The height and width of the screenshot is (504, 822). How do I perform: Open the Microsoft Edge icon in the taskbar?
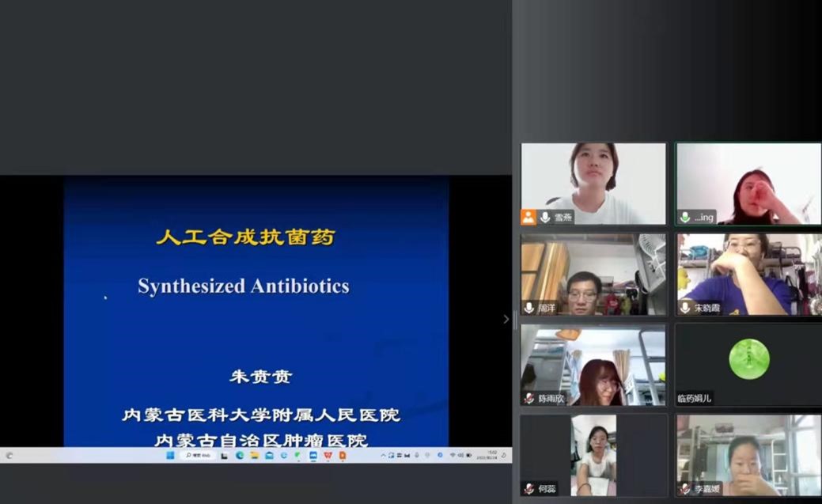click(240, 456)
